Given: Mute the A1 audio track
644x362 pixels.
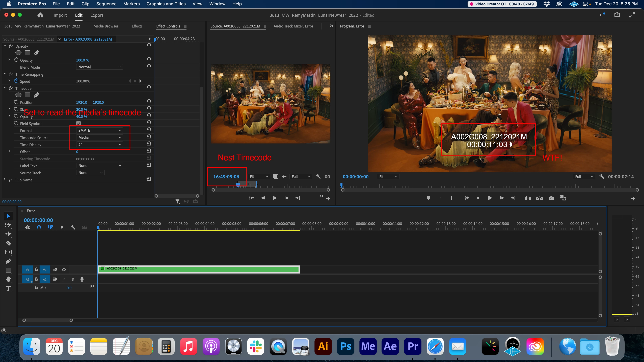Looking at the screenshot, I should click(x=64, y=279).
